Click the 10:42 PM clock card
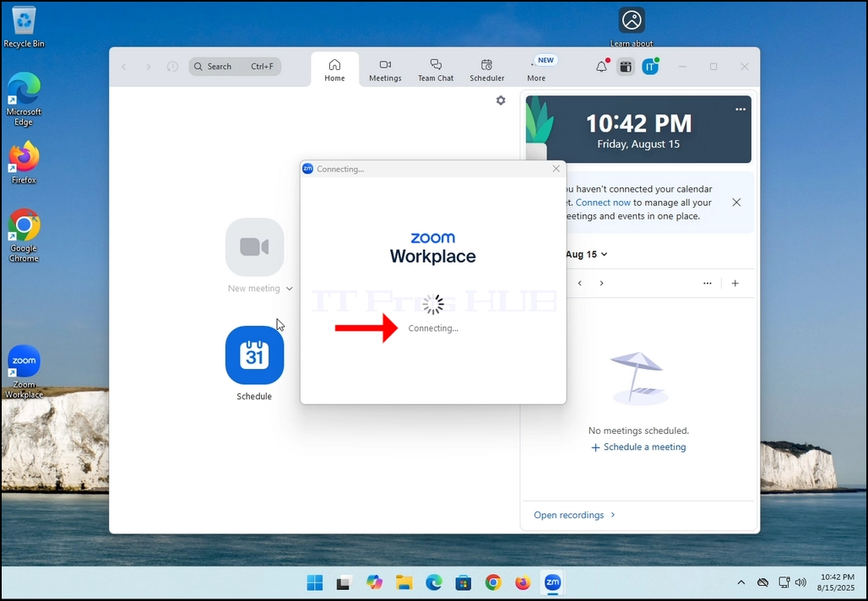The width and height of the screenshot is (868, 601). point(638,129)
